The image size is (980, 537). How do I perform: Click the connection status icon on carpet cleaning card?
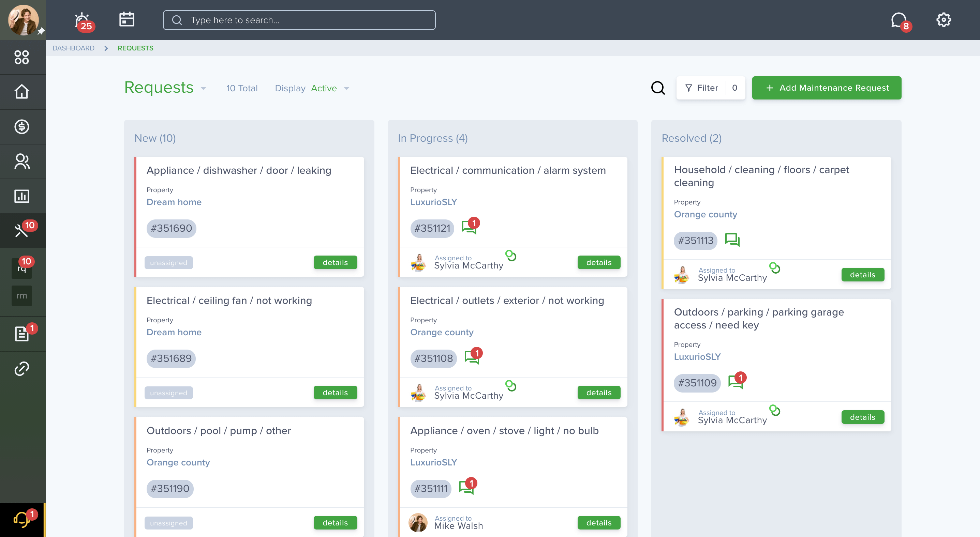click(x=775, y=267)
